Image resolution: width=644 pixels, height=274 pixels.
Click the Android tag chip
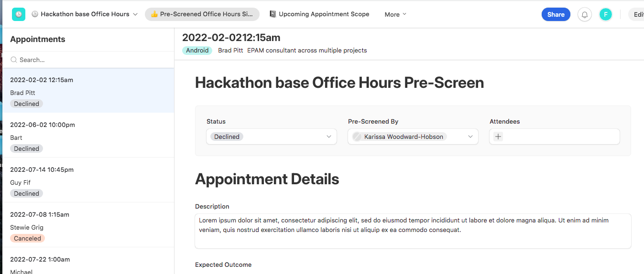point(197,50)
